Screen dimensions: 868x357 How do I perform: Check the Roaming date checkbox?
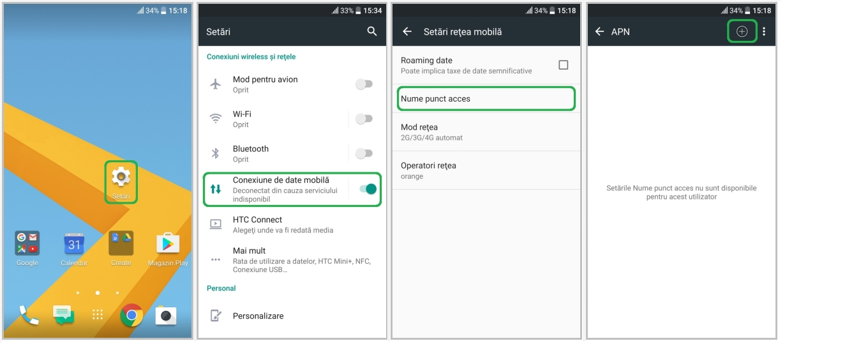click(563, 65)
